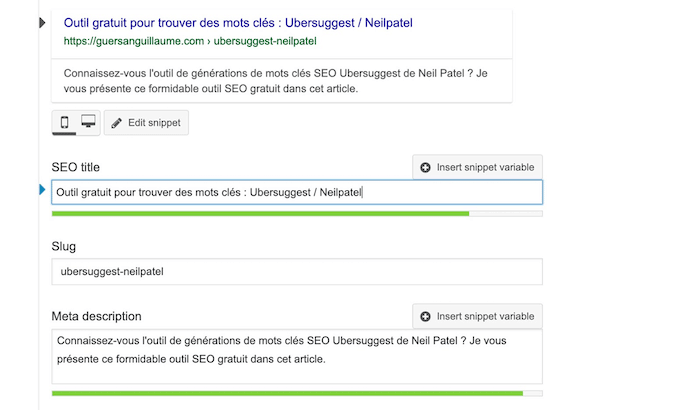This screenshot has height=410, width=700.
Task: Focus the Slug input field
Action: pyautogui.click(x=296, y=272)
